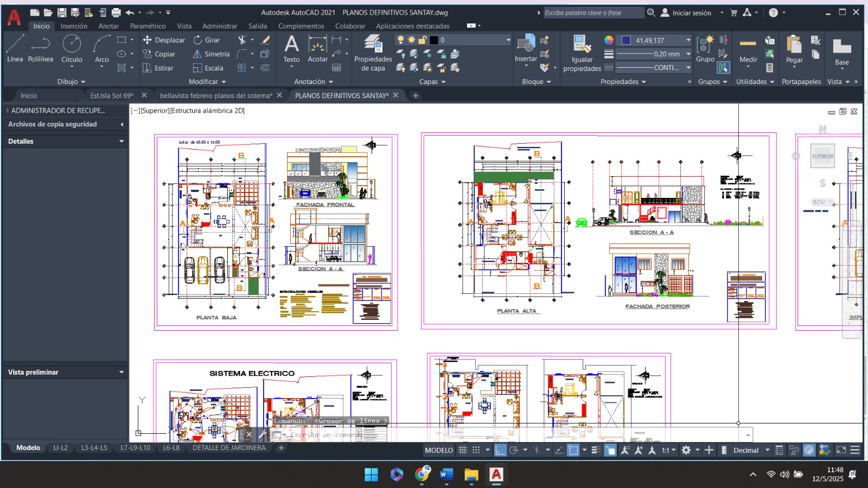
Task: Switch to bellavista febrero drawing tab
Action: 216,95
